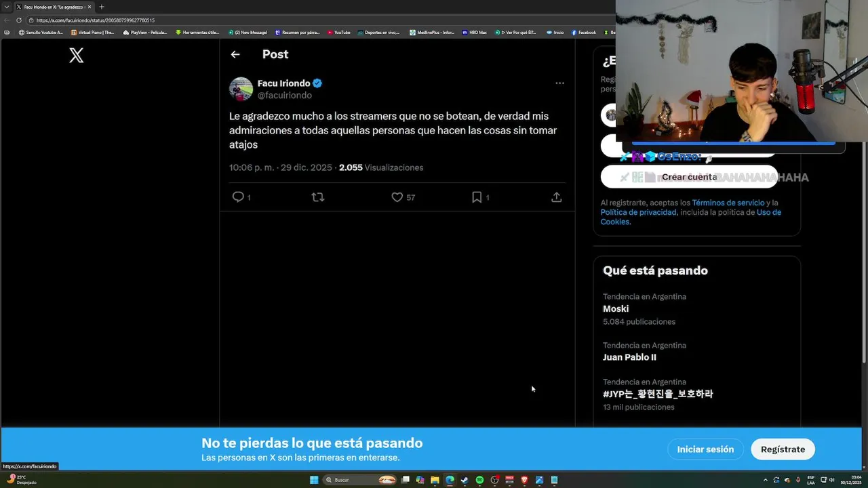Open the Deportes en vivo bookmark
The width and height of the screenshot is (868, 488).
[379, 33]
